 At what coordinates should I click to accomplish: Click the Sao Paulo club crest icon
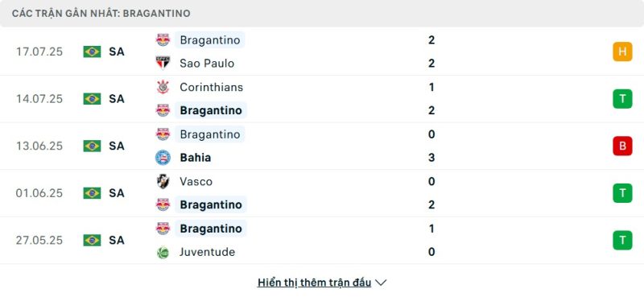tap(163, 63)
